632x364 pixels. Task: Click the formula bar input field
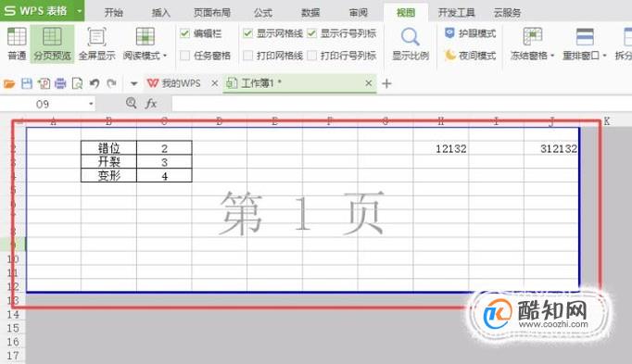pyautogui.click(x=401, y=104)
